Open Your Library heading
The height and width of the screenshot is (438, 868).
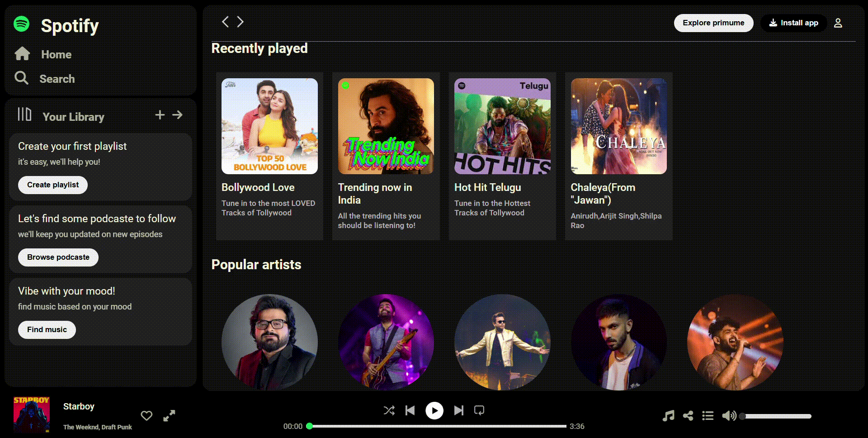tap(73, 117)
